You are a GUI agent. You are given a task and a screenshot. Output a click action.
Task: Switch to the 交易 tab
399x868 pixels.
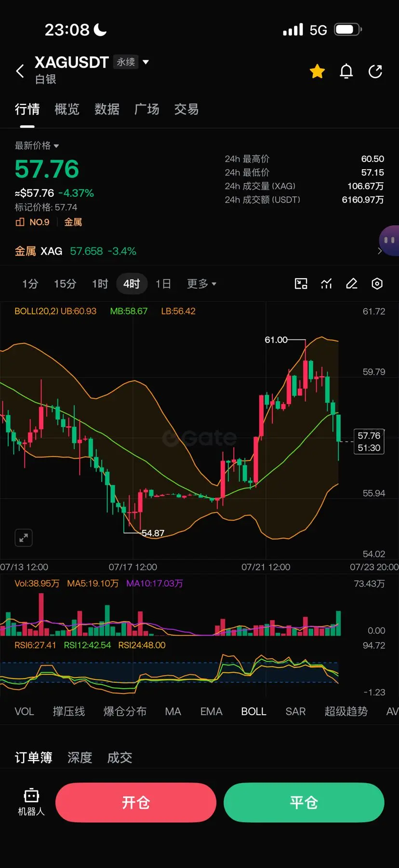tap(186, 109)
